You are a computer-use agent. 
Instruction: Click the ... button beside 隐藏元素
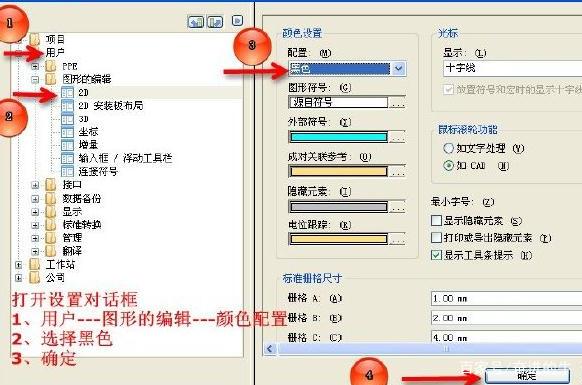point(398,207)
